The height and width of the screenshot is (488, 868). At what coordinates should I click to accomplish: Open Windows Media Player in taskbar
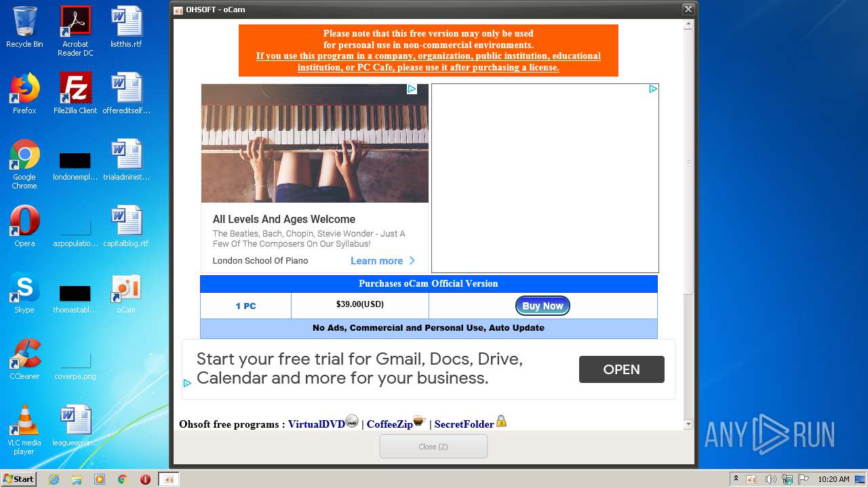(100, 479)
